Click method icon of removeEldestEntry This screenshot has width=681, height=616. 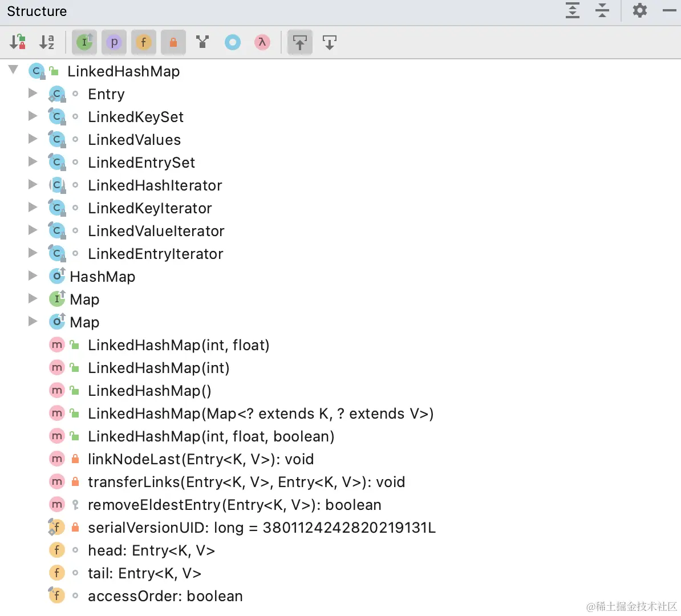click(57, 504)
